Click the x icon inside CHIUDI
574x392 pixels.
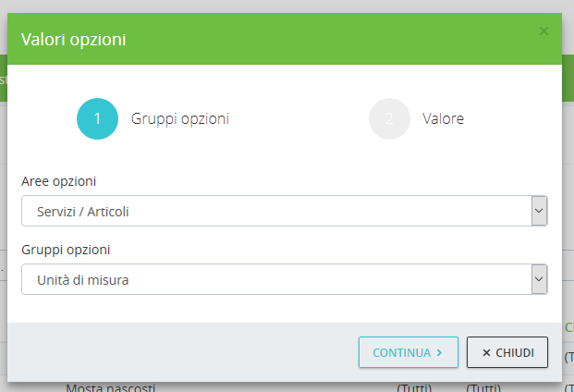(x=486, y=352)
